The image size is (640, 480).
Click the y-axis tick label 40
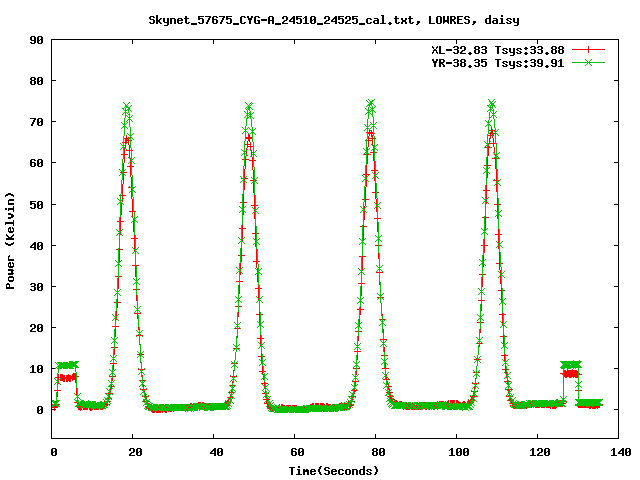[36, 246]
